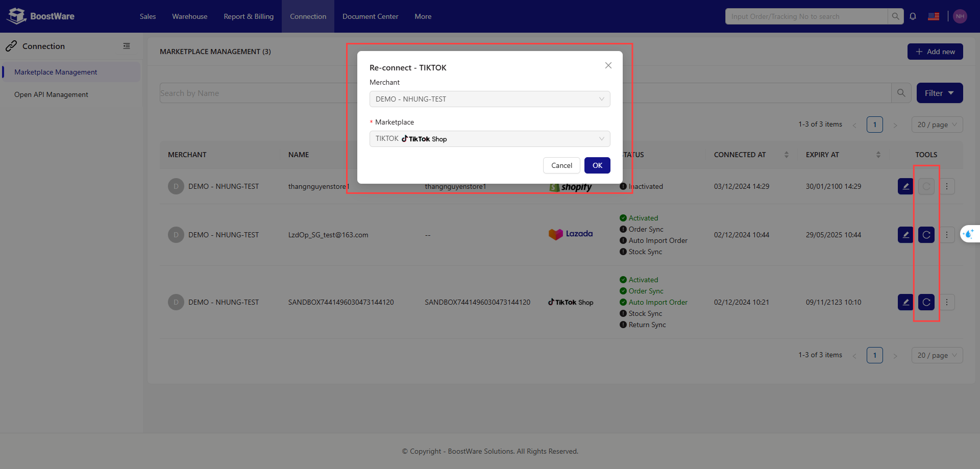Image resolution: width=980 pixels, height=469 pixels.
Task: Collapse the Connection sidebar menu icon
Action: coord(127,46)
